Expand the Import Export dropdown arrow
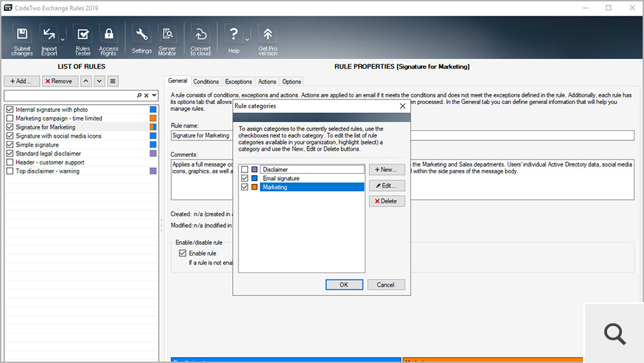The height and width of the screenshot is (363, 644). (x=62, y=40)
